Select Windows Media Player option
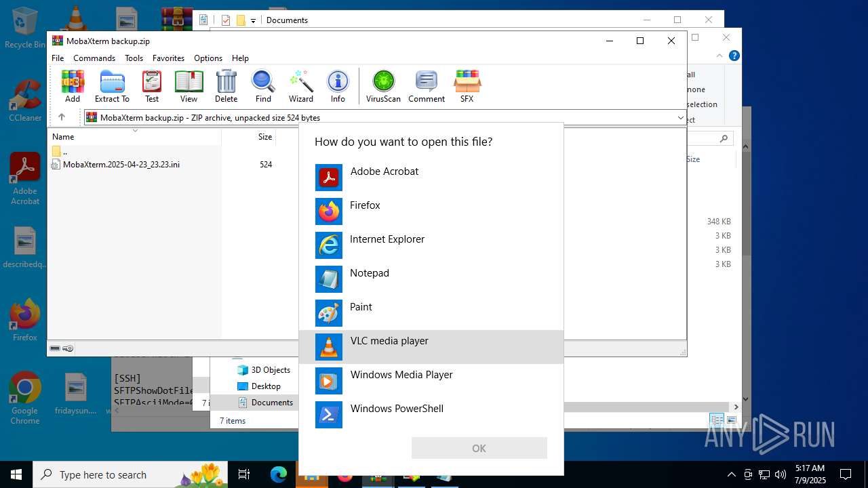Screen dimensions: 868x488 (x=431, y=381)
